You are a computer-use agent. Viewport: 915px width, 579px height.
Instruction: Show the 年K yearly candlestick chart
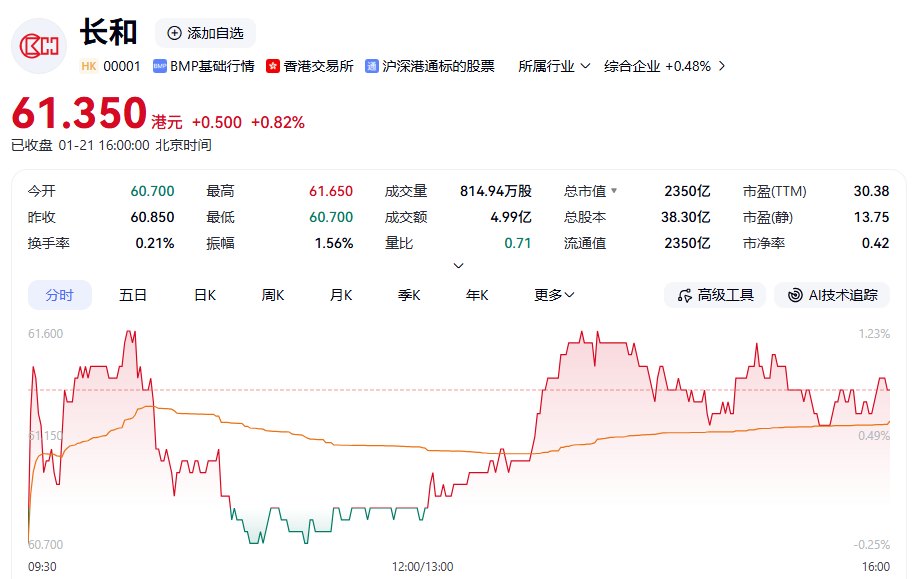477,295
